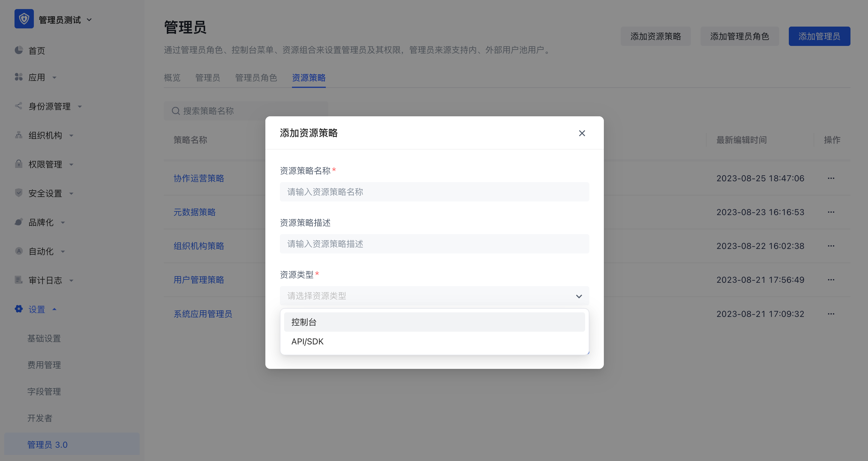Click the 权限管理 lock icon
This screenshot has width=868, height=461.
(19, 164)
